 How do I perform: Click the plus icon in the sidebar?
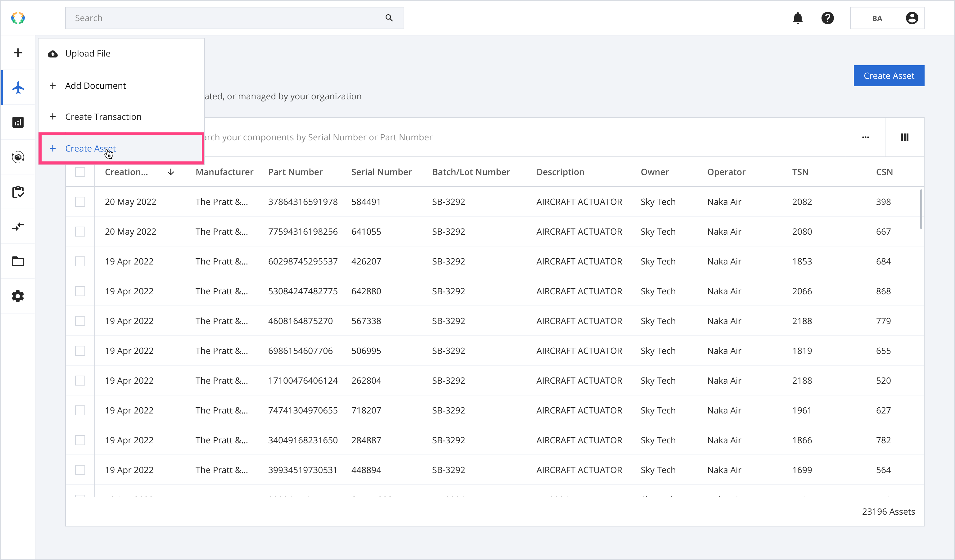point(18,53)
